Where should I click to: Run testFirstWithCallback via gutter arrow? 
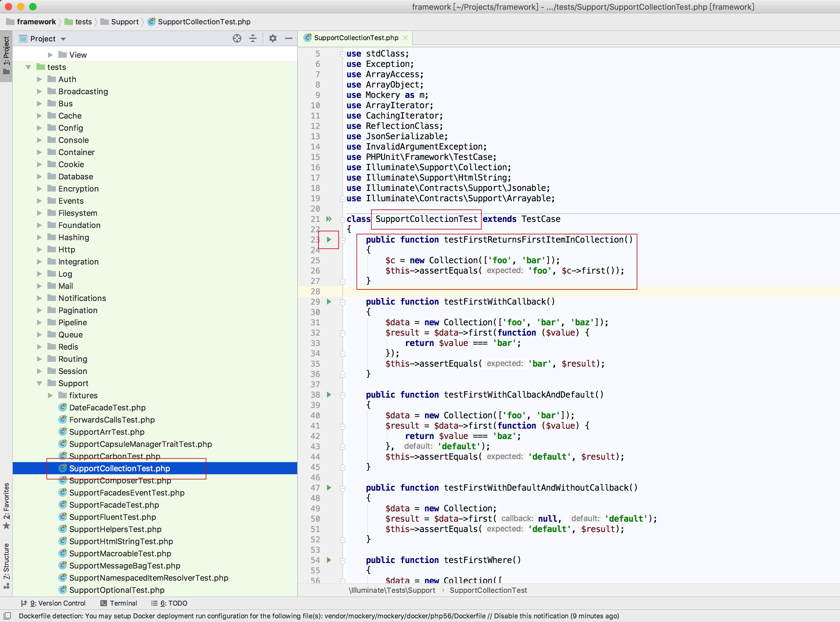pyautogui.click(x=329, y=302)
